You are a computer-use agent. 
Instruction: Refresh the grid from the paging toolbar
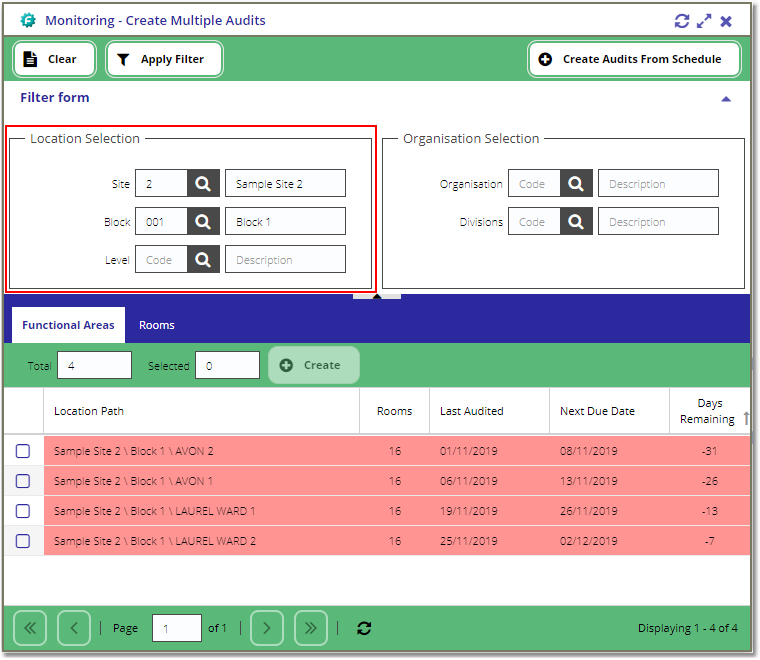(x=364, y=628)
